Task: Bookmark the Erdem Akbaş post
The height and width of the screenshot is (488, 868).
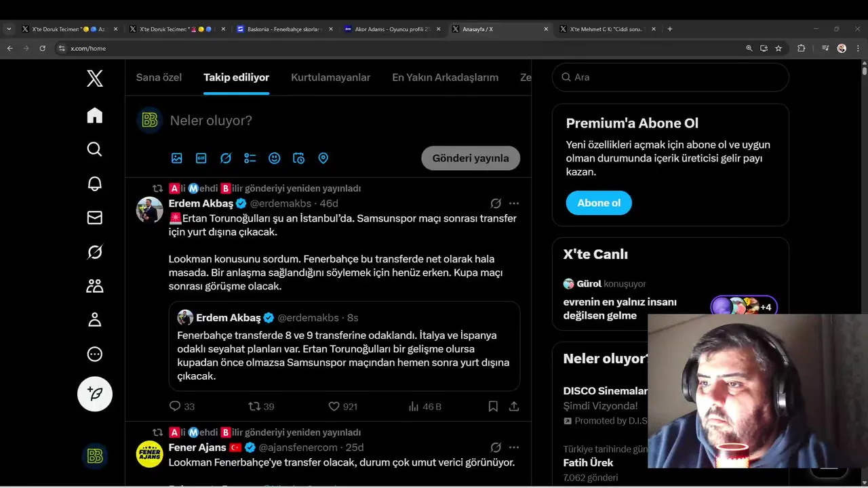Action: [493, 407]
